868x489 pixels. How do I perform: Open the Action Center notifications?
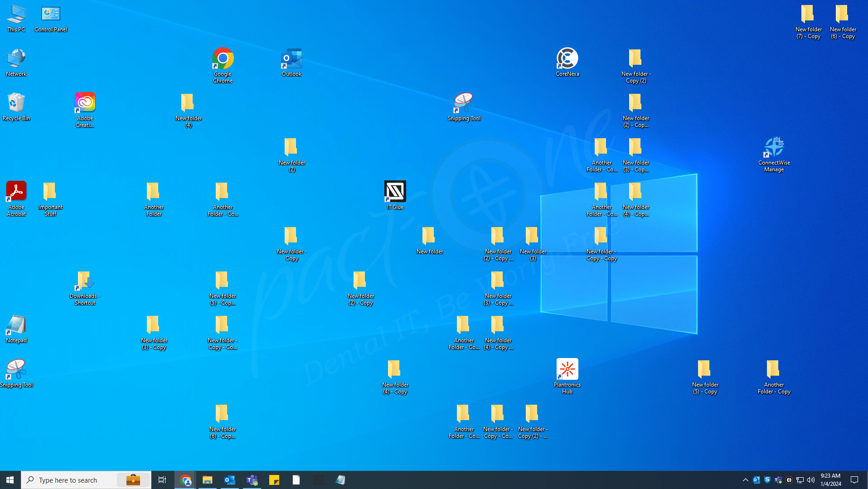point(855,479)
